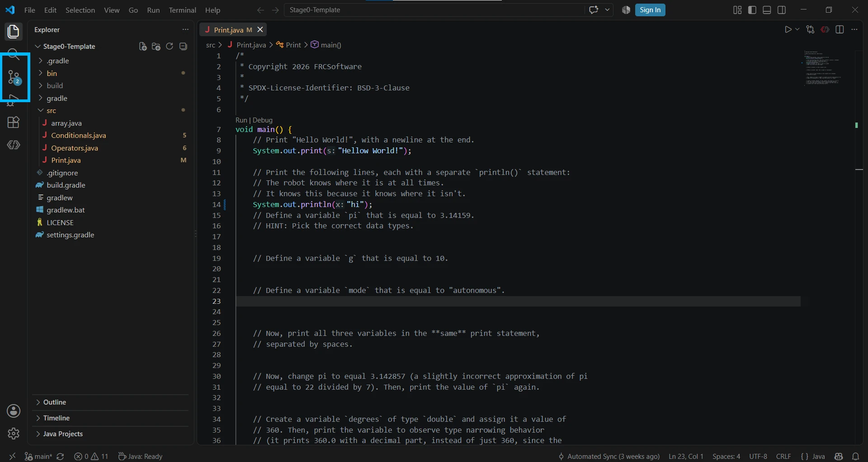Image resolution: width=868 pixels, height=462 pixels.
Task: Refresh the Explorer file tree
Action: click(x=170, y=47)
